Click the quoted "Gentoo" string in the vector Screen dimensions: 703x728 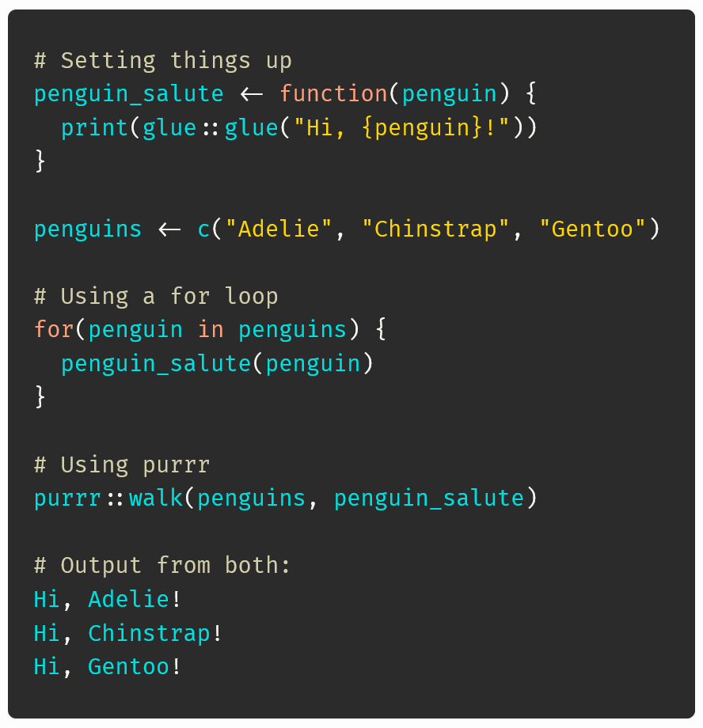coord(592,229)
